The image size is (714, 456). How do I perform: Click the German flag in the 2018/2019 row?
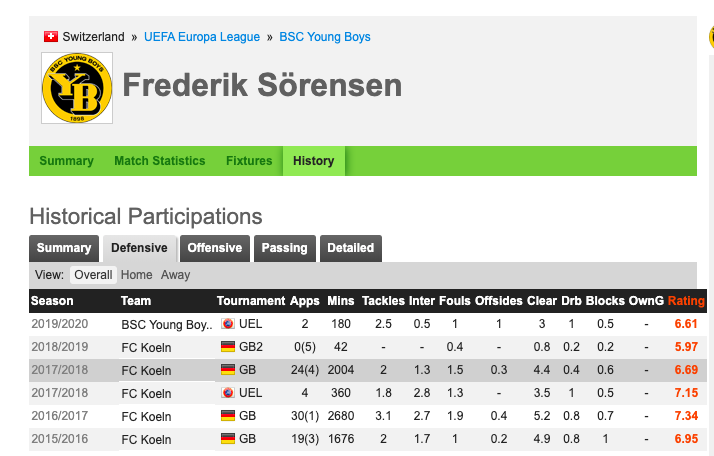[228, 347]
